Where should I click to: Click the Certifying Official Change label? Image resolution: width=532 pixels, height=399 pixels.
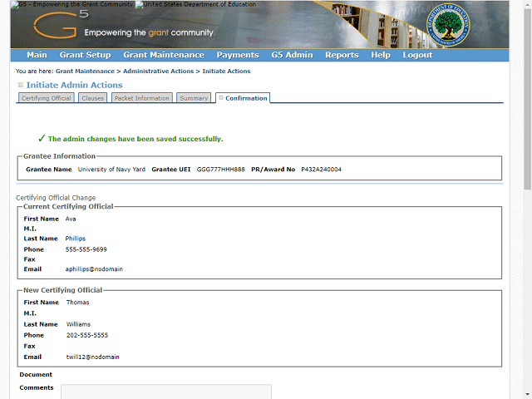pos(56,198)
